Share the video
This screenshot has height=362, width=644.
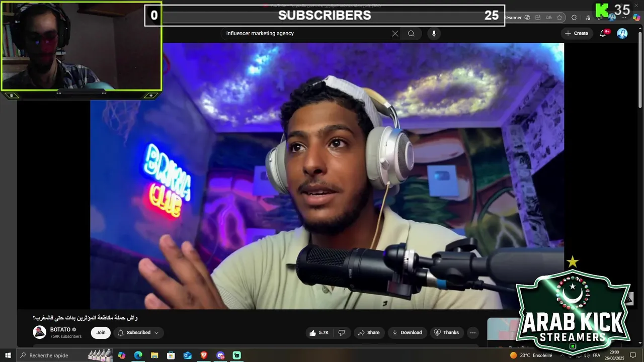(x=368, y=332)
